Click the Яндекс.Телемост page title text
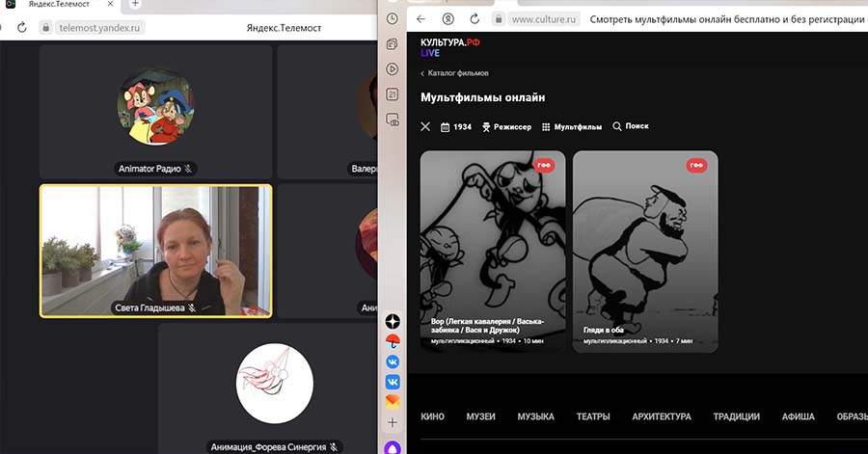 [x=284, y=28]
